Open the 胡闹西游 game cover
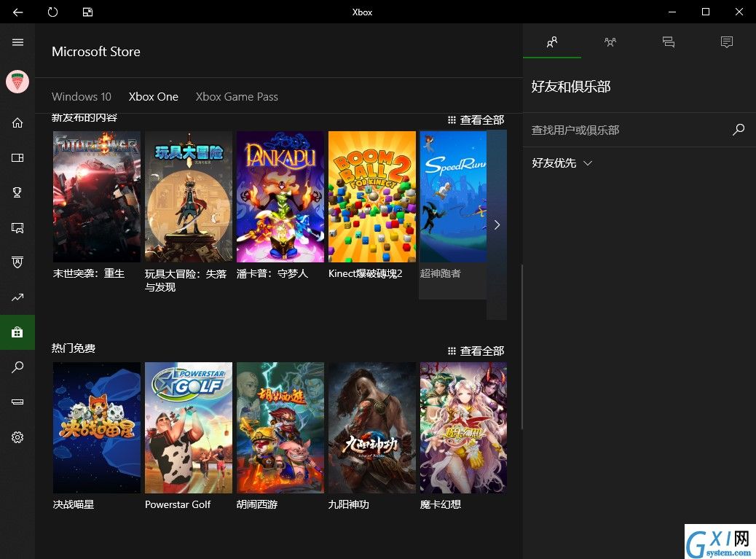Image resolution: width=756 pixels, height=559 pixels. (x=280, y=428)
